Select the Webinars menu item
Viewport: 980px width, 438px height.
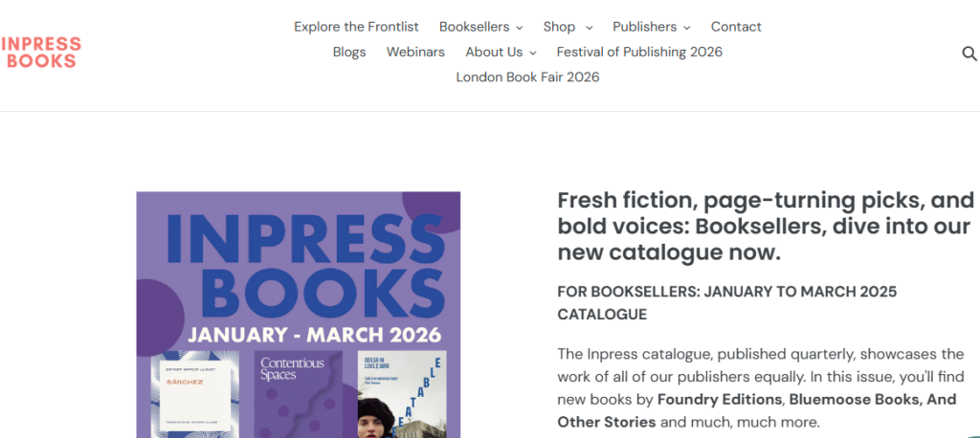click(x=415, y=52)
